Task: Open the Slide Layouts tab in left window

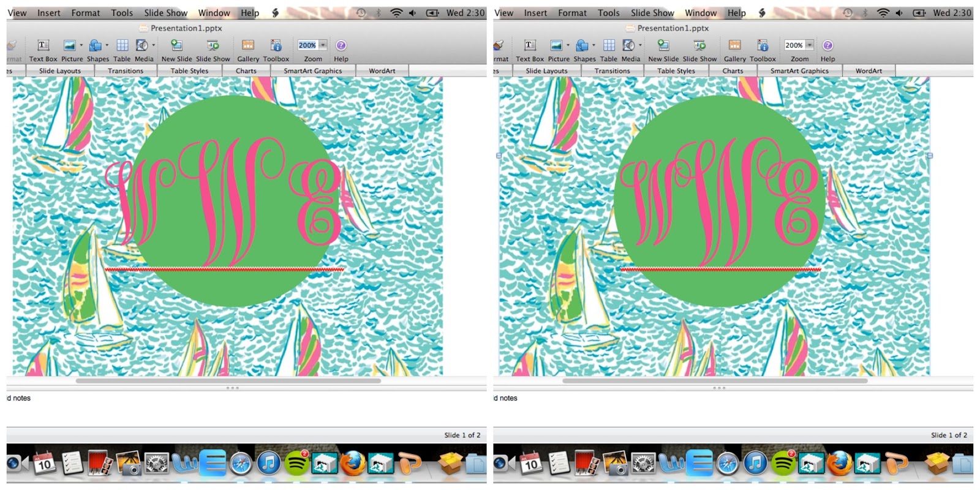Action: [x=60, y=71]
